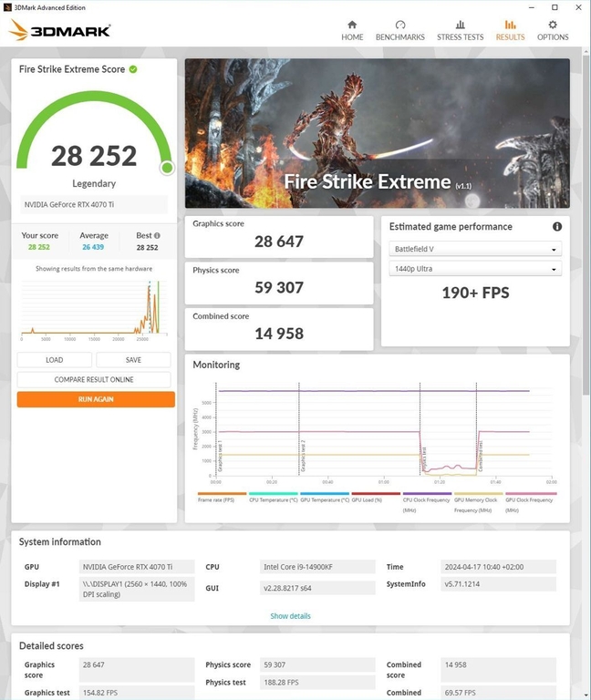Click the Physics score 59 307 card
This screenshot has width=591, height=700.
279,283
